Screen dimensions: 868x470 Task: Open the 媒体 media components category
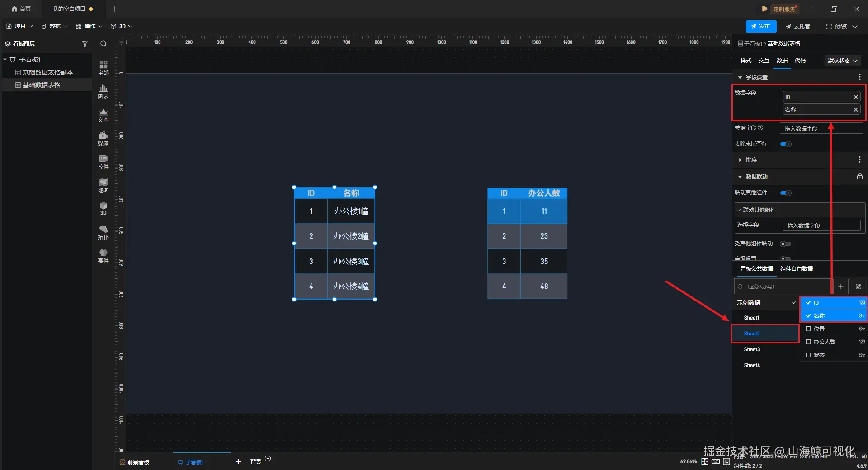[x=104, y=138]
